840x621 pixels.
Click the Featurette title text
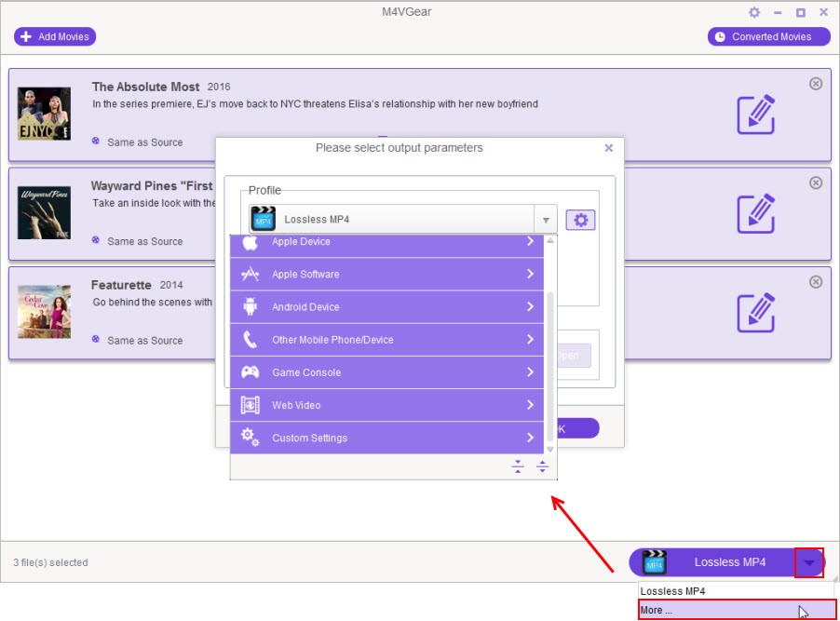click(121, 285)
